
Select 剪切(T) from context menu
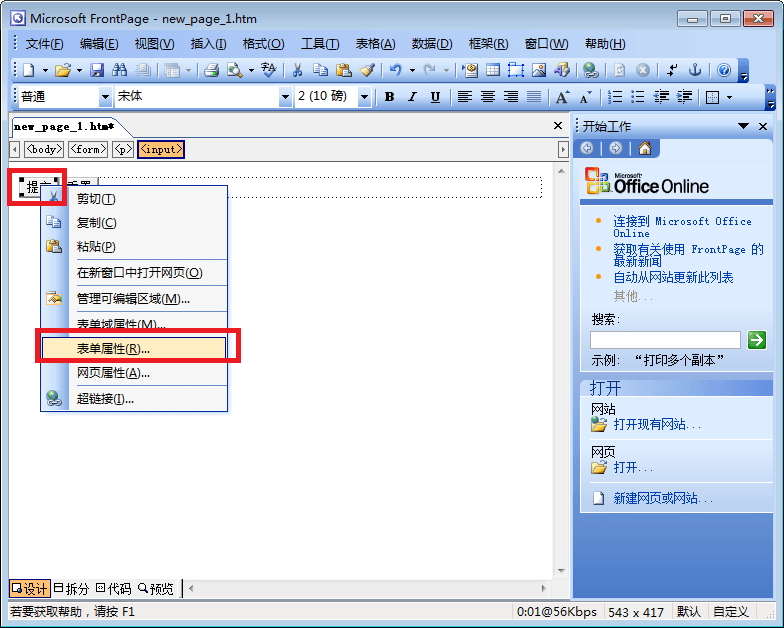pyautogui.click(x=134, y=199)
